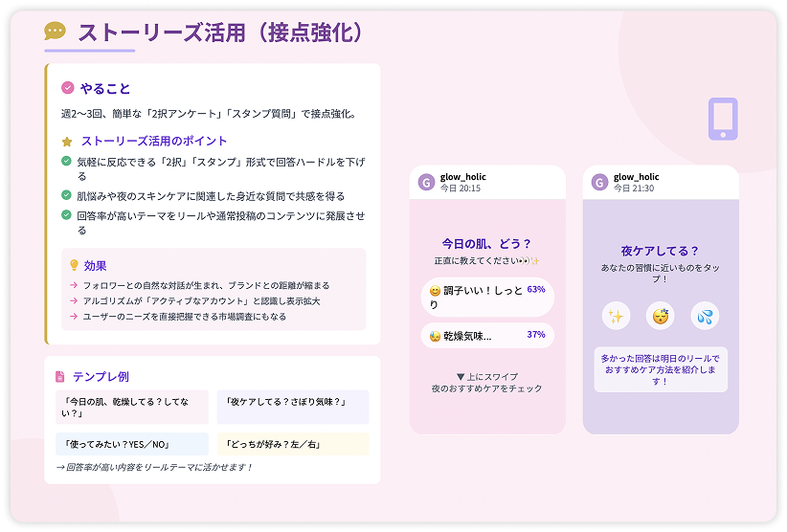Click the text 夜のおすすめケアをチェック
Image resolution: width=787 pixels, height=532 pixels.
[487, 388]
